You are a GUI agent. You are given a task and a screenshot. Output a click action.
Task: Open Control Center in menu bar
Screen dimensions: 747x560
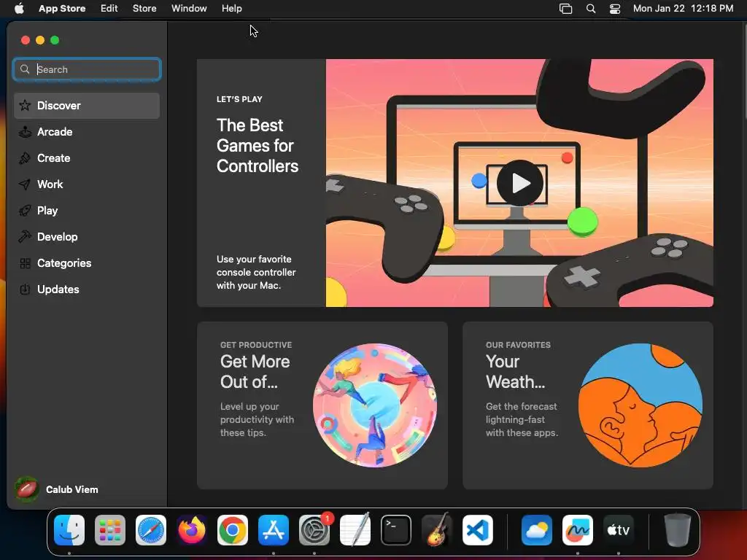[x=615, y=9]
